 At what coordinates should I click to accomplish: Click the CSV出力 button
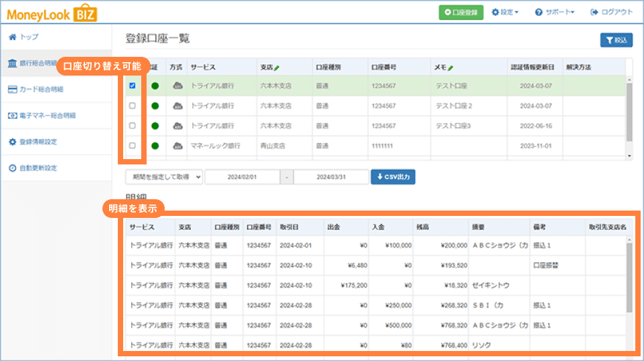click(393, 176)
